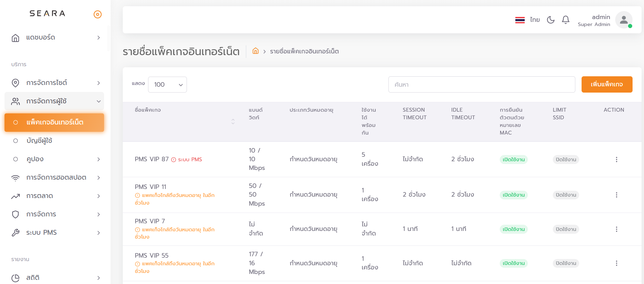Toggle dark mode with the moon icon
Image resolution: width=644 pixels, height=284 pixels.
point(550,20)
